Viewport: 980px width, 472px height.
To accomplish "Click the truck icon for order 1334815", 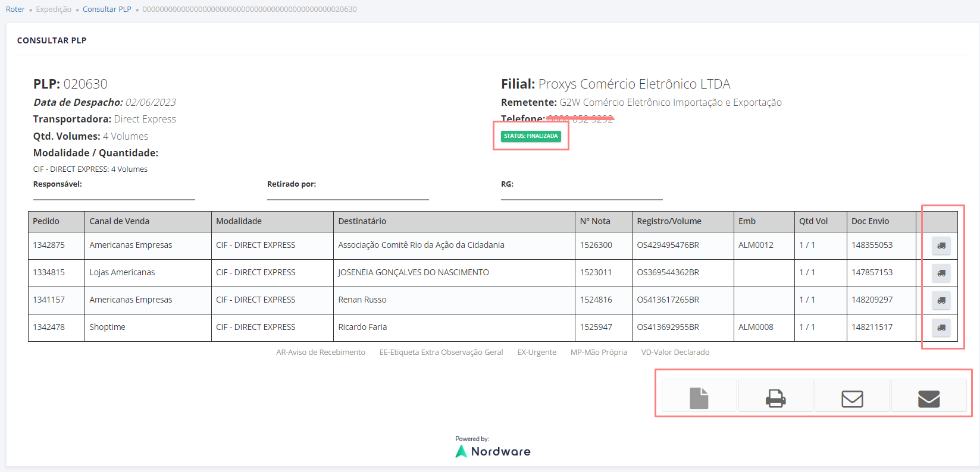I will (941, 273).
